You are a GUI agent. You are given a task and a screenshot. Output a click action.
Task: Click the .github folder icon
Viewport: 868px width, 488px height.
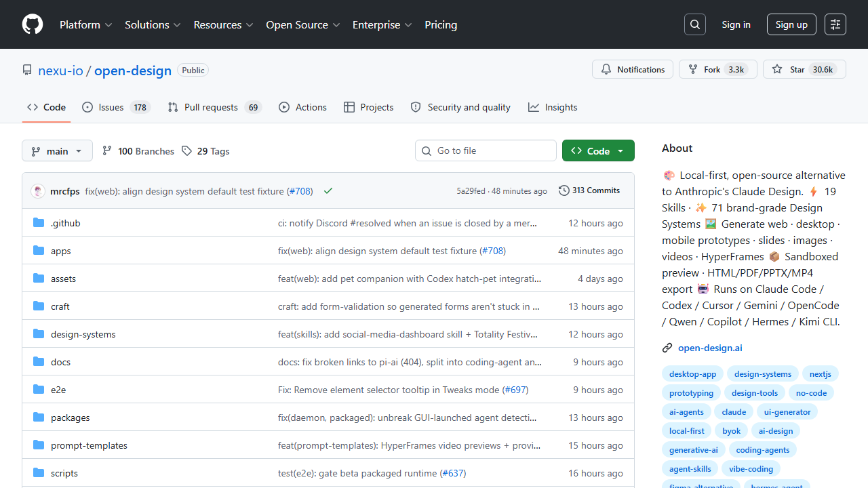coord(39,223)
